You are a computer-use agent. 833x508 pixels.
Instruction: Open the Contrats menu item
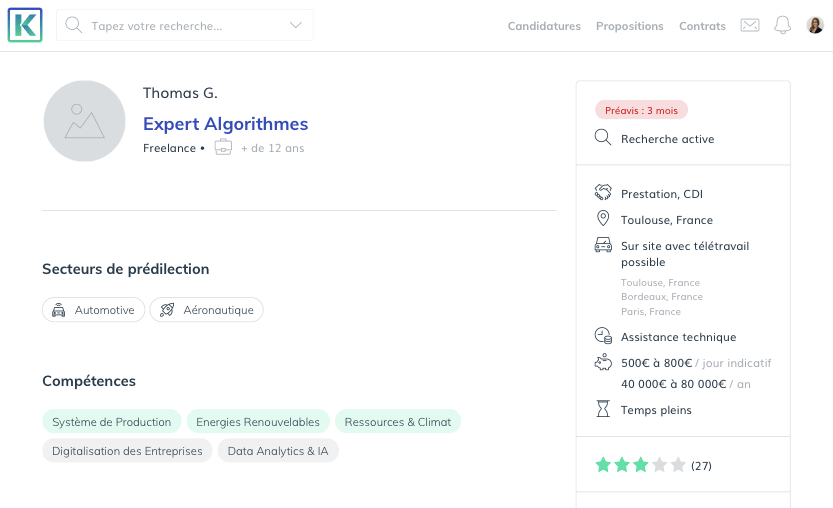702,26
